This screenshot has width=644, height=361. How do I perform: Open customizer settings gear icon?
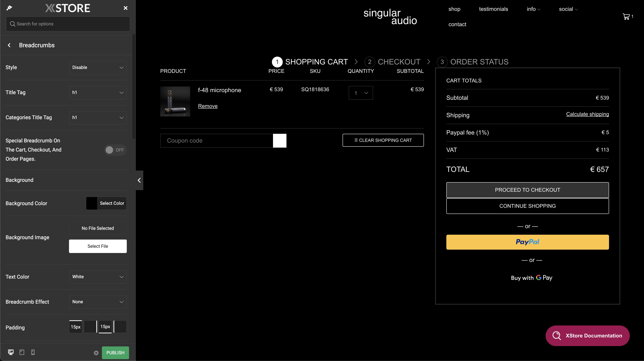96,353
